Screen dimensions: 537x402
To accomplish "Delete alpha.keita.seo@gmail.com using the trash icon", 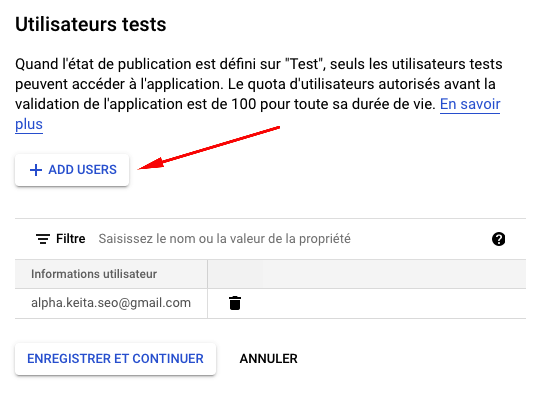I will point(235,303).
